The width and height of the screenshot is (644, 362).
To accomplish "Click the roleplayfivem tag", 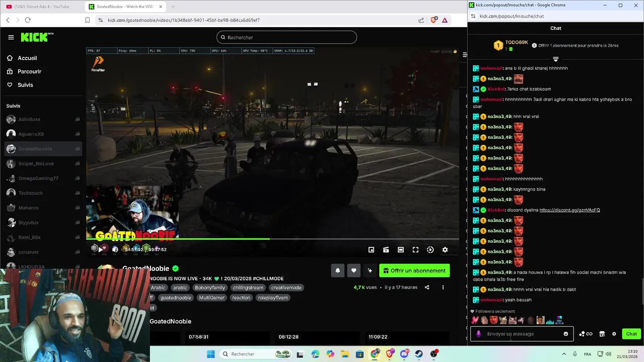I will pos(273,298).
